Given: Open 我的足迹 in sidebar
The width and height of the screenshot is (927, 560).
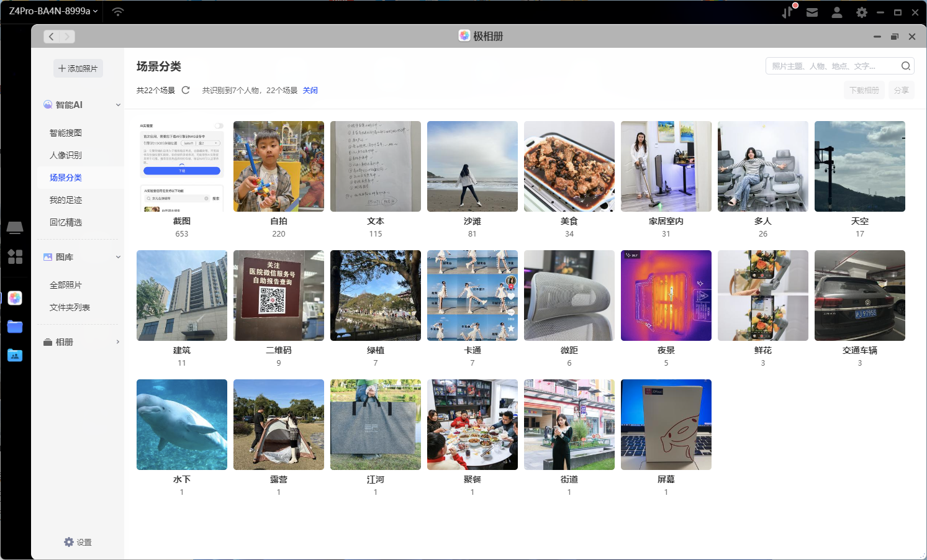Looking at the screenshot, I should tap(66, 200).
